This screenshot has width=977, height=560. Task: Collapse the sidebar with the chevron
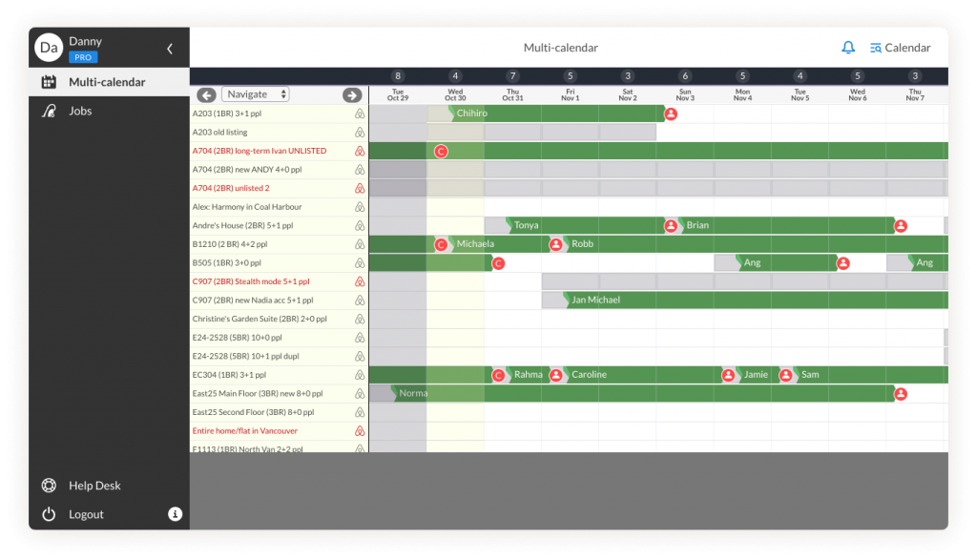coord(171,48)
